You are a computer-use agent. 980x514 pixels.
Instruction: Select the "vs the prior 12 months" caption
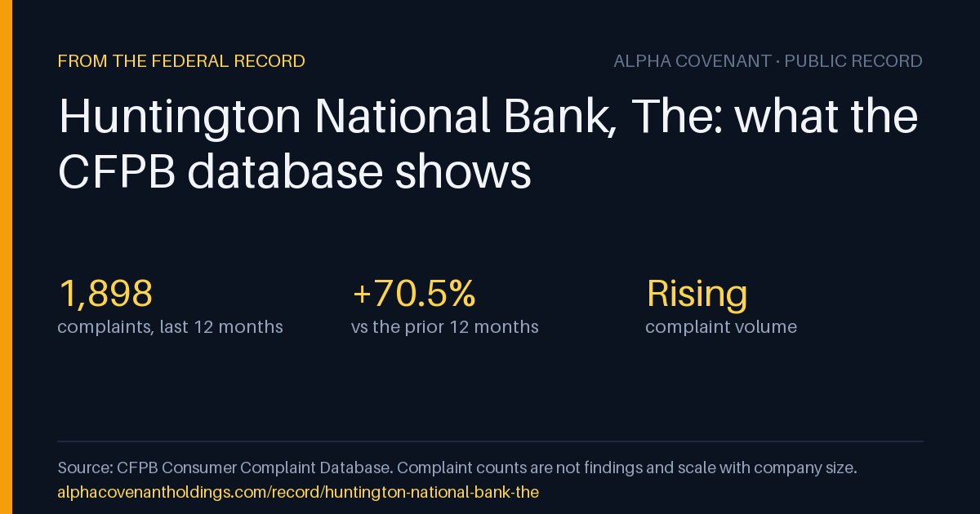coord(445,327)
